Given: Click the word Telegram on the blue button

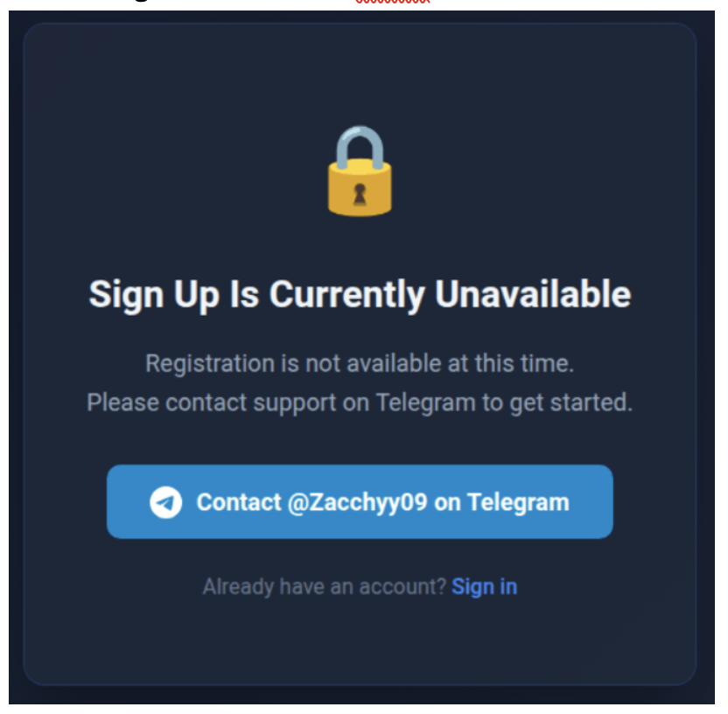Looking at the screenshot, I should click(518, 503).
